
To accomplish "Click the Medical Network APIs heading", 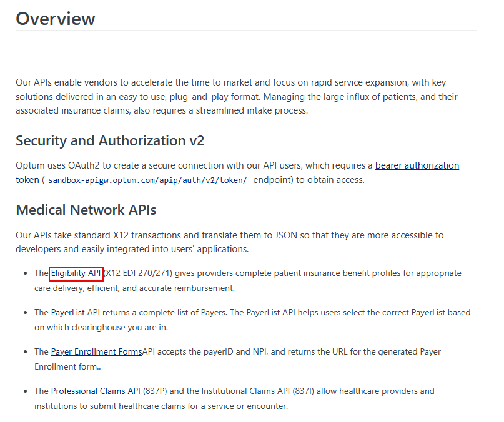I will (86, 210).
